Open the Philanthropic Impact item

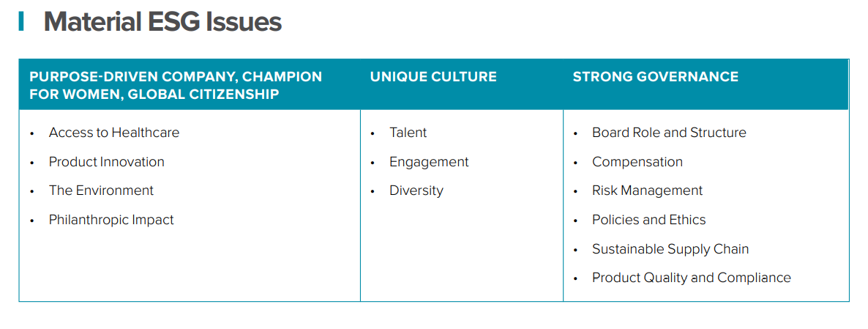point(111,220)
